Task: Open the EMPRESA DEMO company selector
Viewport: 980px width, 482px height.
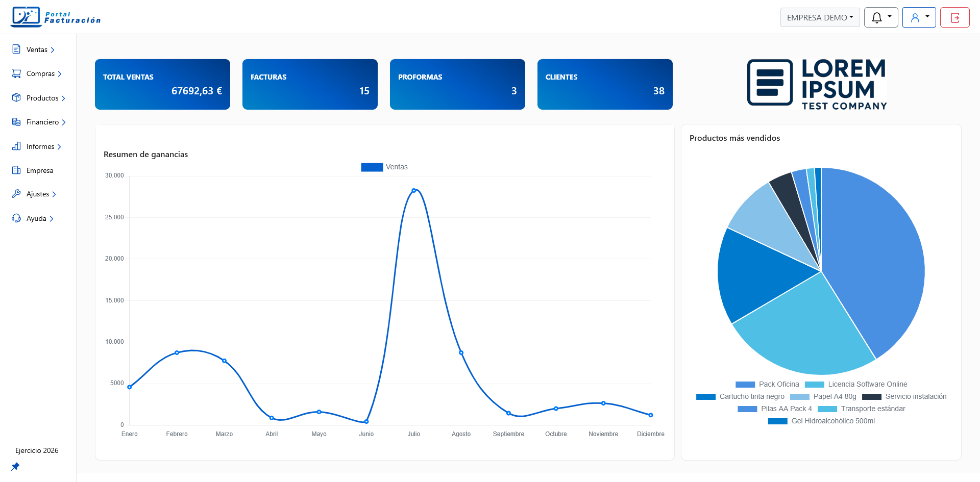Action: (x=820, y=17)
